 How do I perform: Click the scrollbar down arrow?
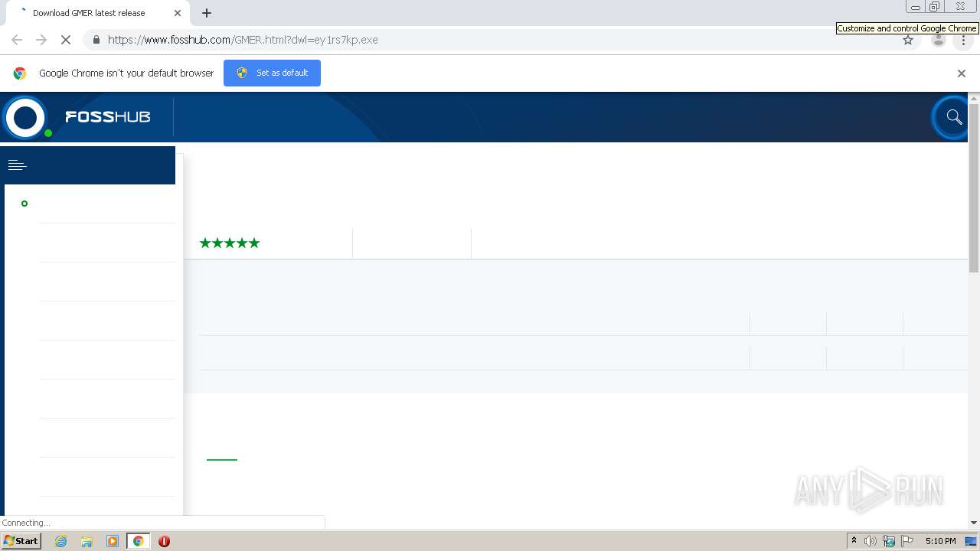974,523
